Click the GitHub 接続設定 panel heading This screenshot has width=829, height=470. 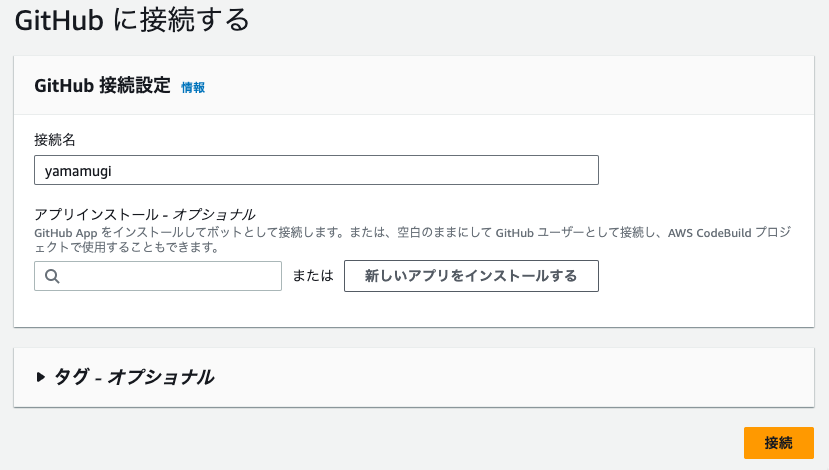[x=103, y=85]
